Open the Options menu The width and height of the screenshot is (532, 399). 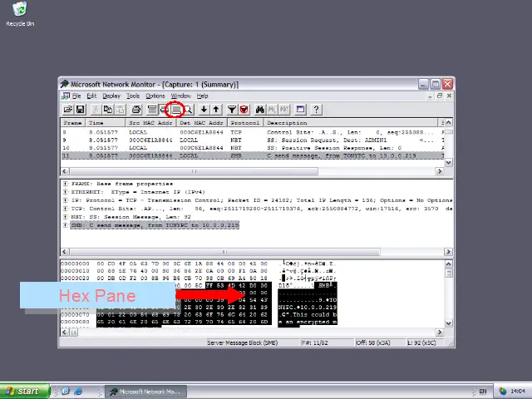(155, 96)
